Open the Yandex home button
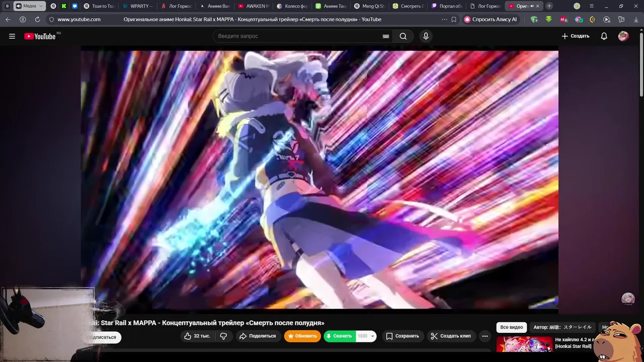Screen dimensions: 644x362 [23, 20]
